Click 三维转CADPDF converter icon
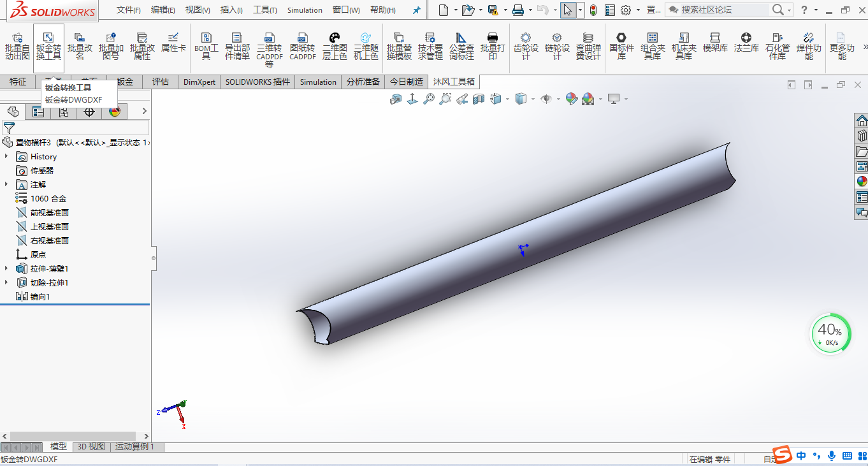The width and height of the screenshot is (868, 466). (269, 50)
